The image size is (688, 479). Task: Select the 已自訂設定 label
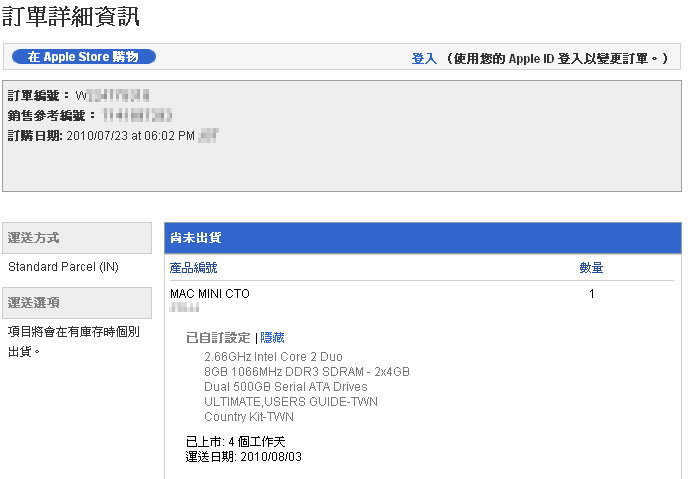pos(218,337)
